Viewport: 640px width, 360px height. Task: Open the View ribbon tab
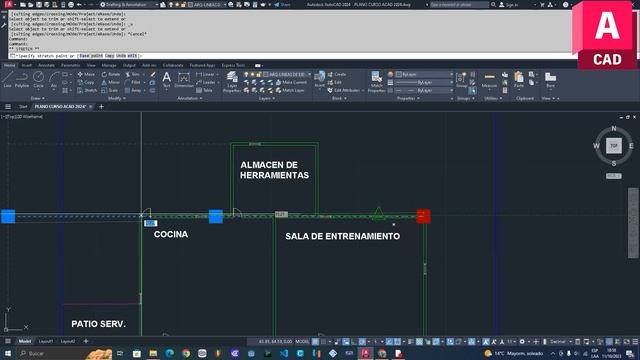pos(91,65)
